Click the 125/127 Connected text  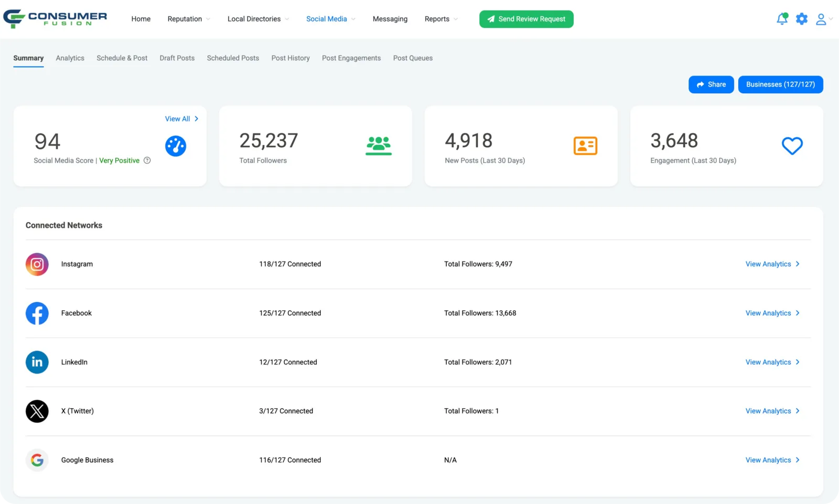(x=290, y=313)
